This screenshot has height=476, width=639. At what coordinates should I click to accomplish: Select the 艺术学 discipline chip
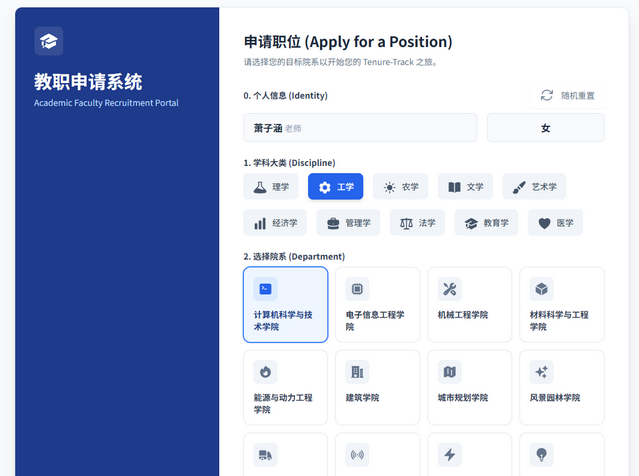(534, 187)
